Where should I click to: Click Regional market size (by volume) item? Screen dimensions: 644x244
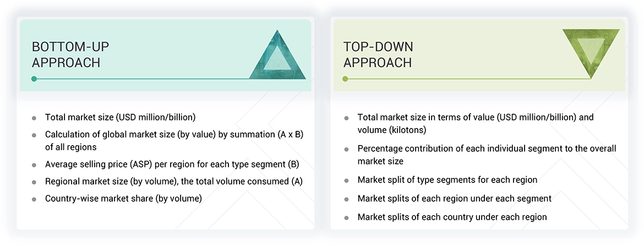click(173, 181)
